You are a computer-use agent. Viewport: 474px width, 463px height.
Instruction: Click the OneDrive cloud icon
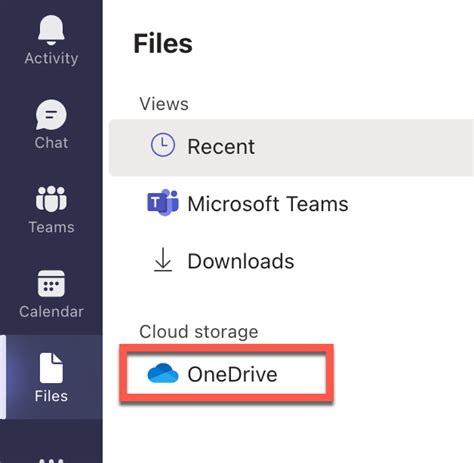pyautogui.click(x=163, y=373)
